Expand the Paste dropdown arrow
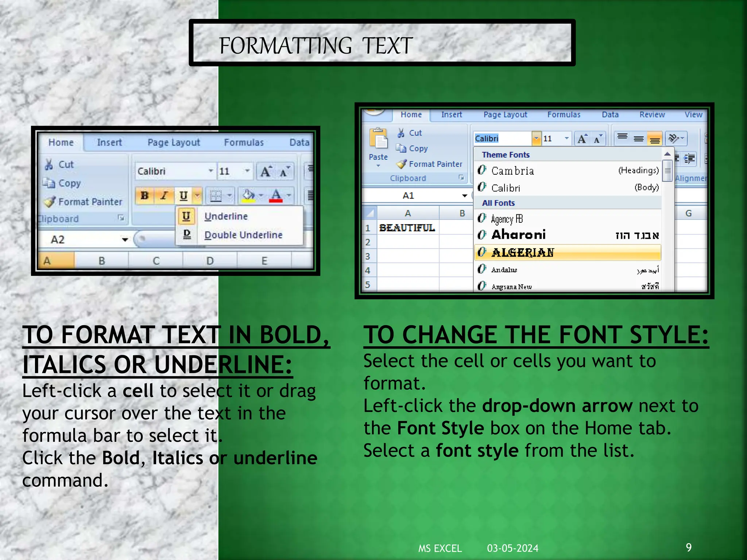Image resolution: width=747 pixels, height=560 pixels. tap(378, 166)
